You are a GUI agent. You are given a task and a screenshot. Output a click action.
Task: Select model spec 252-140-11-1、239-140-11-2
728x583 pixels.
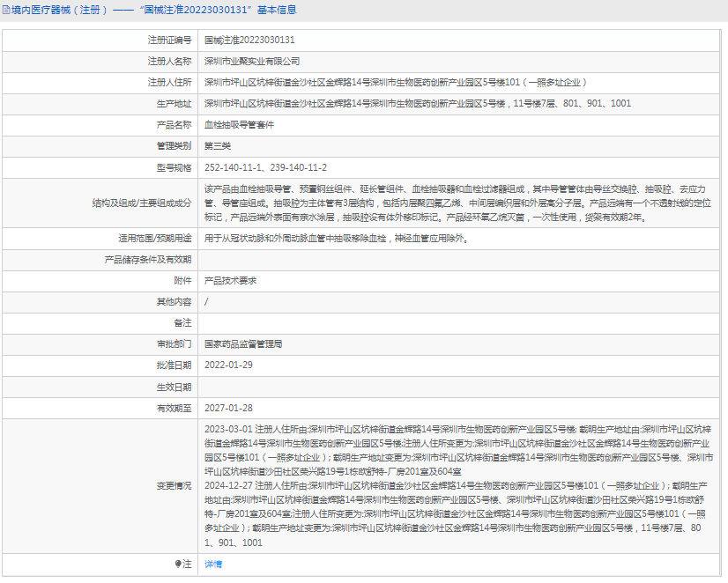[265, 167]
